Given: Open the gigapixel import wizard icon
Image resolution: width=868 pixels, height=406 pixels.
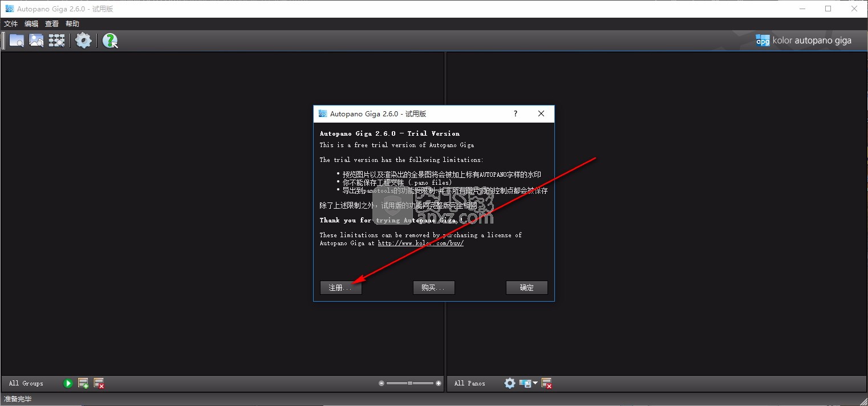Looking at the screenshot, I should (56, 40).
